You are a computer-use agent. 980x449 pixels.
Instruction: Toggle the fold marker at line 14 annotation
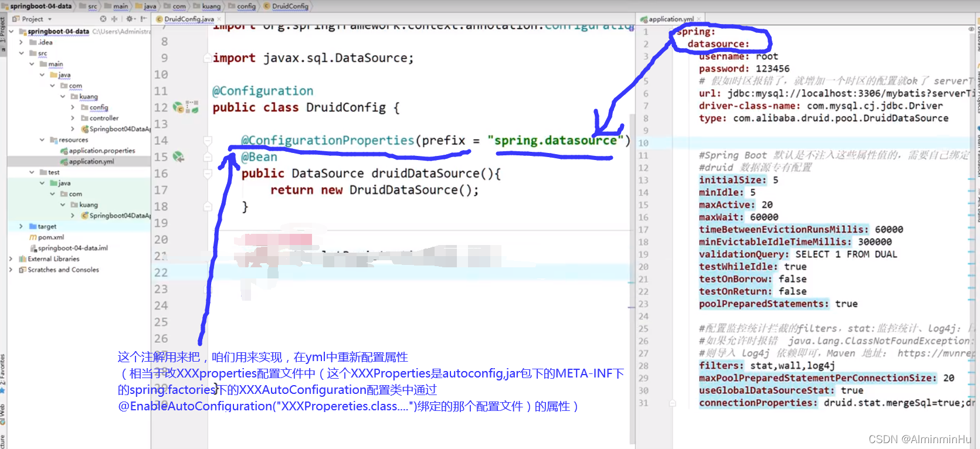coord(207,141)
